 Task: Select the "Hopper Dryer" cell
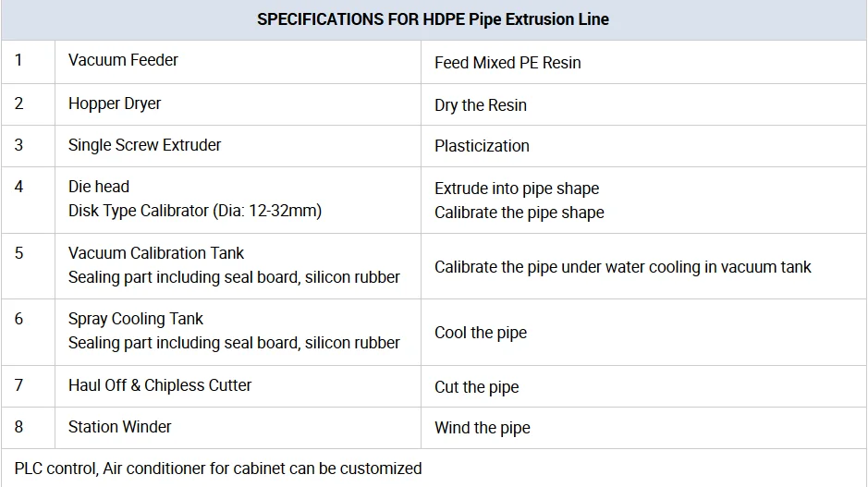point(115,103)
